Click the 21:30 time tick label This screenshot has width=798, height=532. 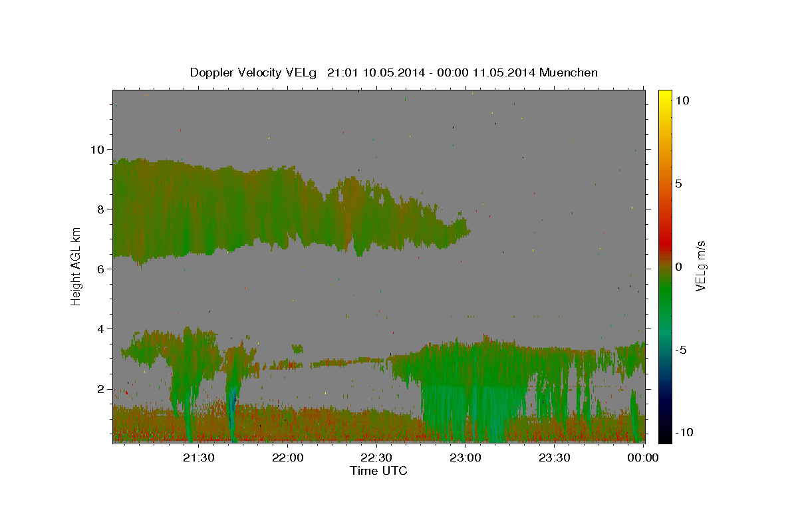(x=199, y=458)
